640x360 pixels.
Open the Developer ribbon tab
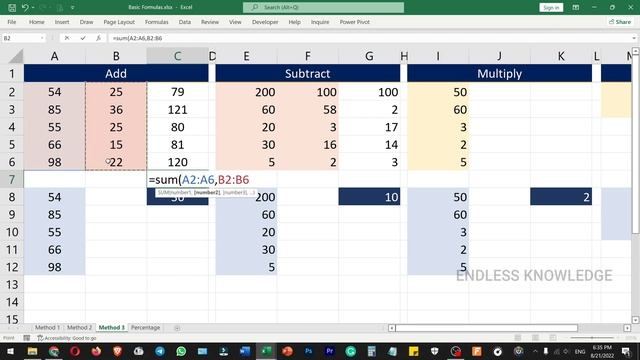tap(265, 22)
